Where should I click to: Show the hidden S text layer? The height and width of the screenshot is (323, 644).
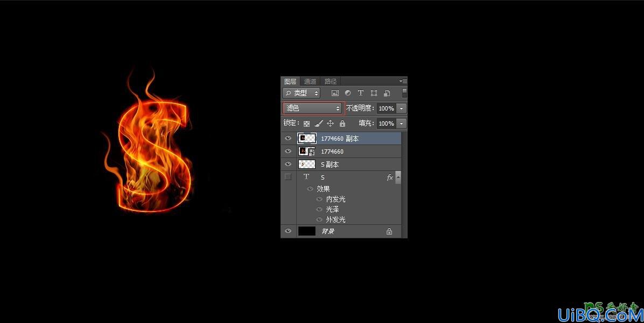tap(288, 177)
